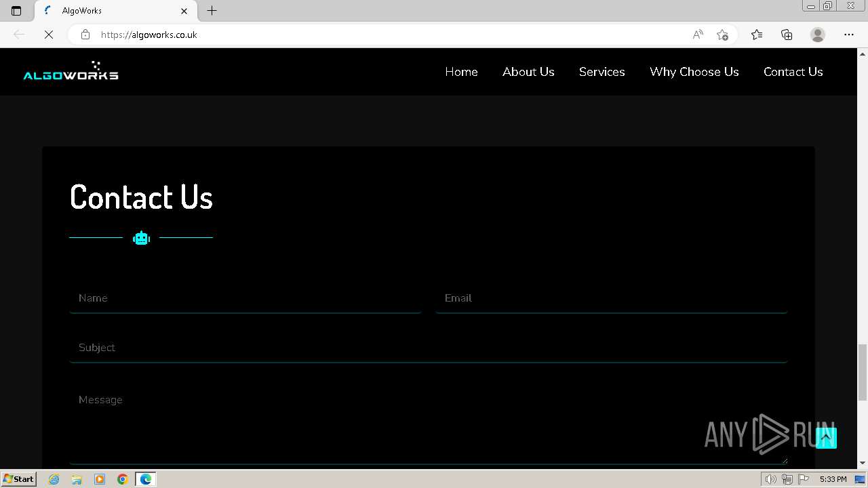Stop loading the page
This screenshot has width=868, height=488.
point(49,35)
